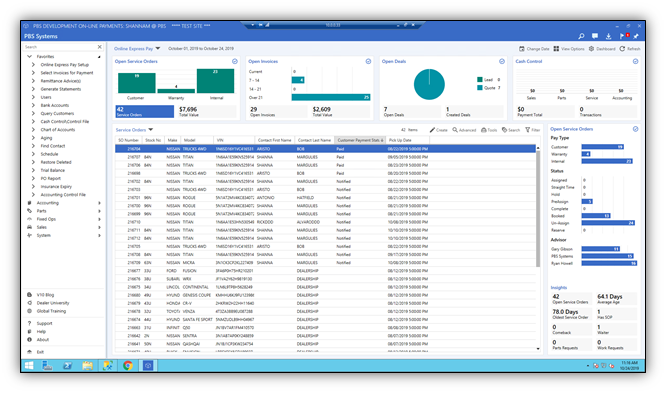Click the Advanced search magnifier icon
This screenshot has width=666, height=393.
455,130
